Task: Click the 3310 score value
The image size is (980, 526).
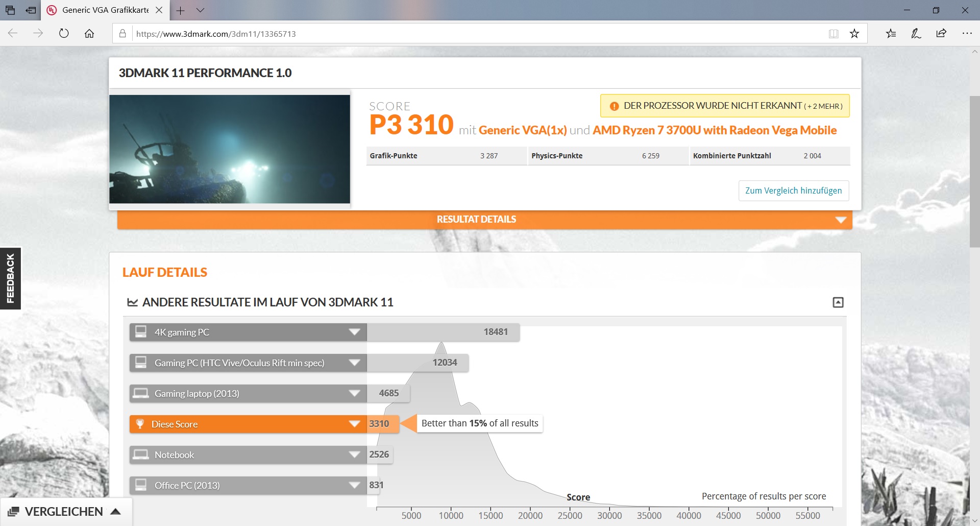Action: pos(379,424)
